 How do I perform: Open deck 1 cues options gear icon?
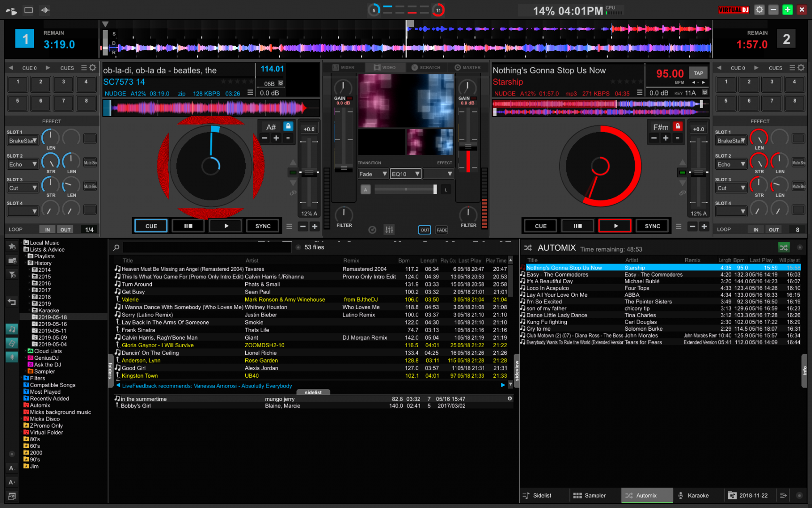click(x=93, y=68)
